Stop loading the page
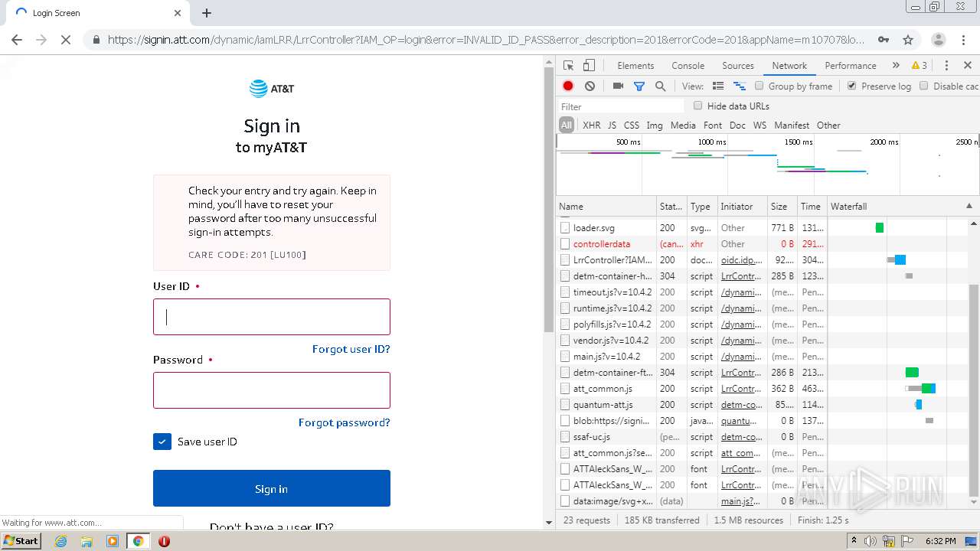Screen dimensions: 980x551 point(66,40)
